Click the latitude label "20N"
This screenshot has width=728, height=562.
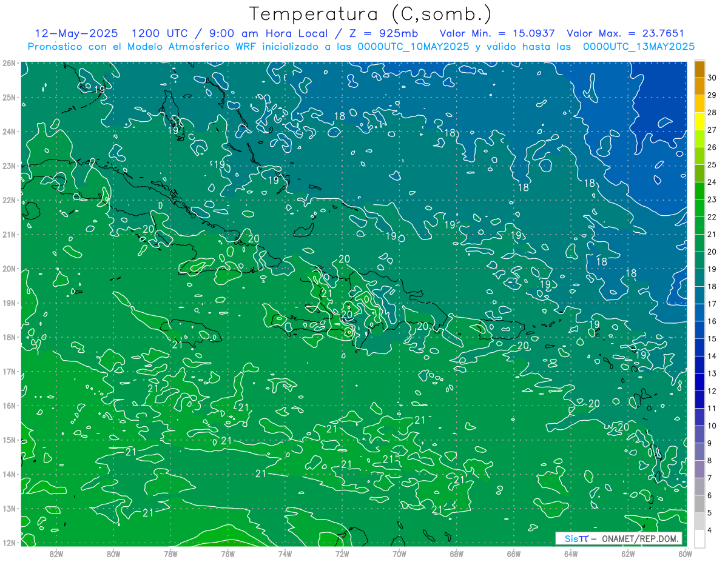[x=8, y=269]
